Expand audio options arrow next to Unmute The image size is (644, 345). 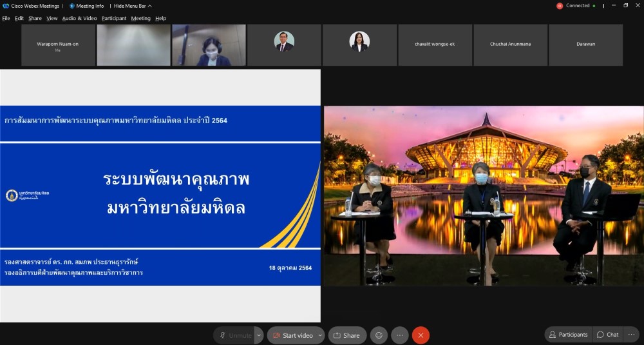(x=259, y=335)
